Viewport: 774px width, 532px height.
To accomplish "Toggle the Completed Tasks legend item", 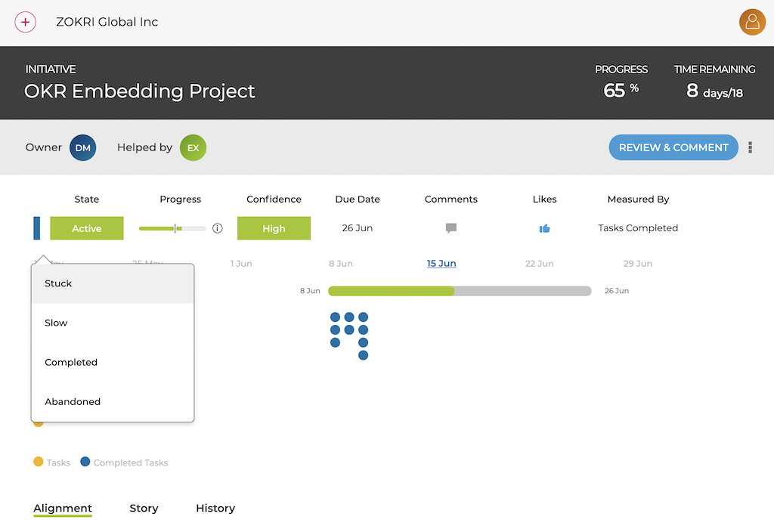I will pos(124,462).
